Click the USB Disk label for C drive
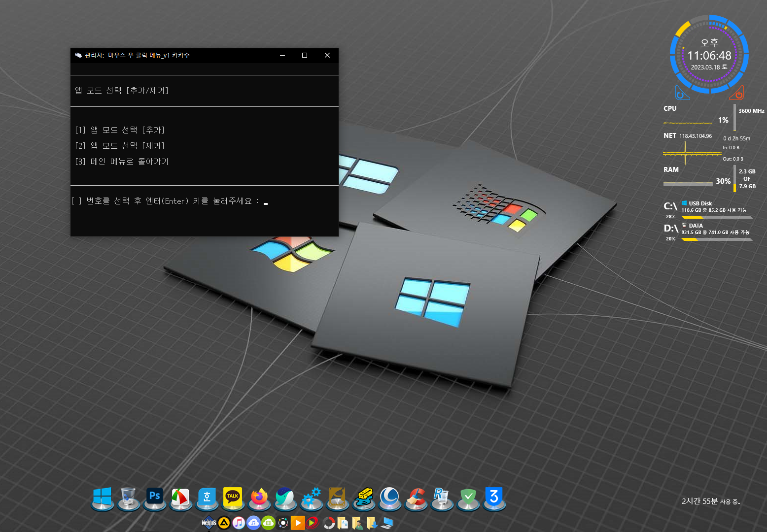767x532 pixels. (700, 203)
